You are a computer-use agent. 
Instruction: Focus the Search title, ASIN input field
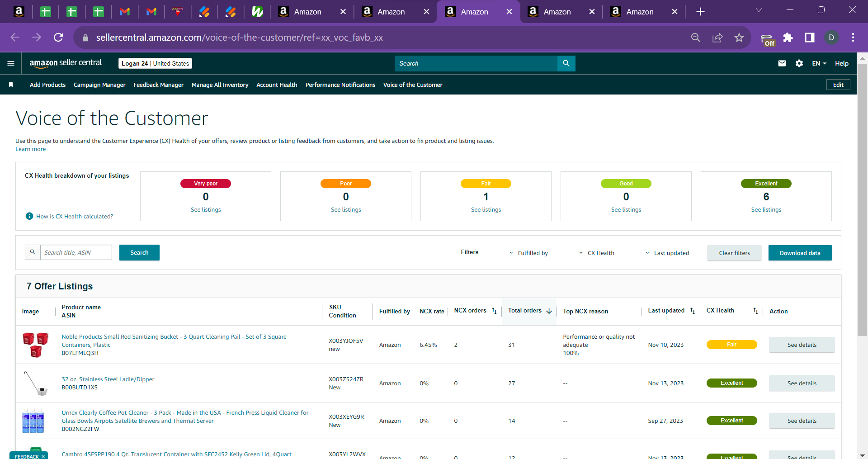[76, 252]
